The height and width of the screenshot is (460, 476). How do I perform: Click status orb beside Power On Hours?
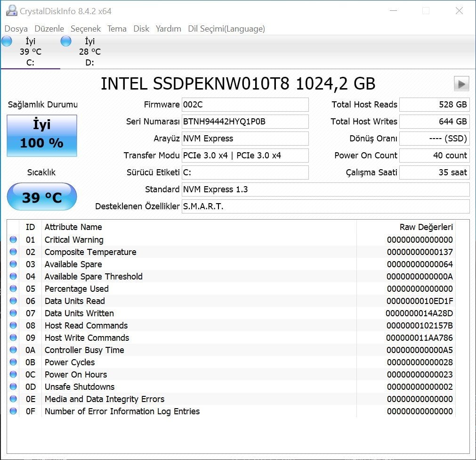click(x=13, y=374)
